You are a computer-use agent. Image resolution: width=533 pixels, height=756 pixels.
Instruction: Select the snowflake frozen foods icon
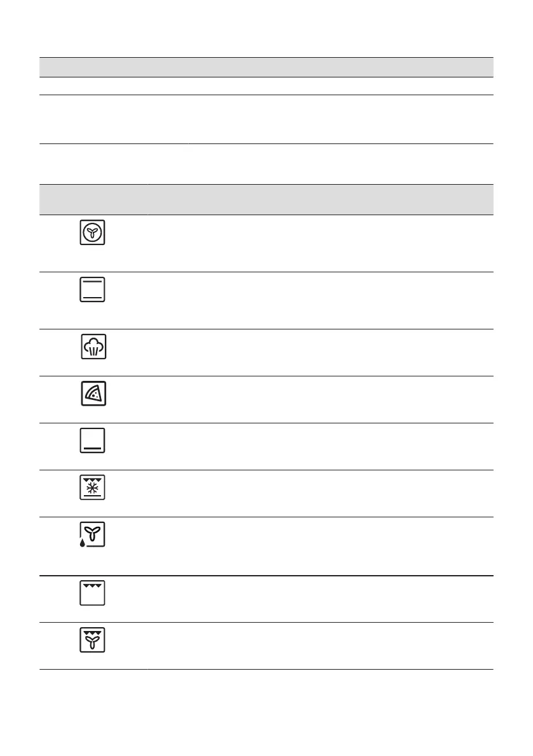93,487
